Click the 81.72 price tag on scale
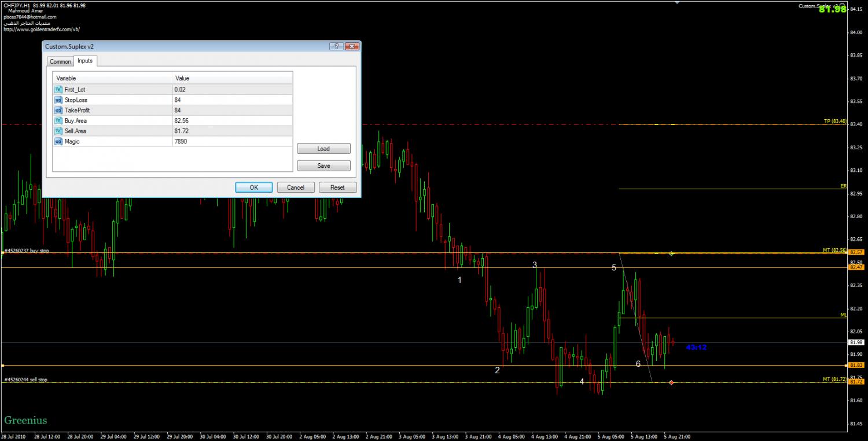This screenshot has width=868, height=441. [856, 382]
